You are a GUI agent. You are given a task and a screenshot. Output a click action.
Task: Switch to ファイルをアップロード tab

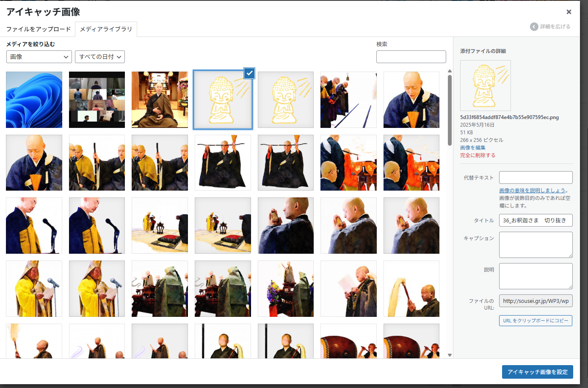(x=39, y=29)
